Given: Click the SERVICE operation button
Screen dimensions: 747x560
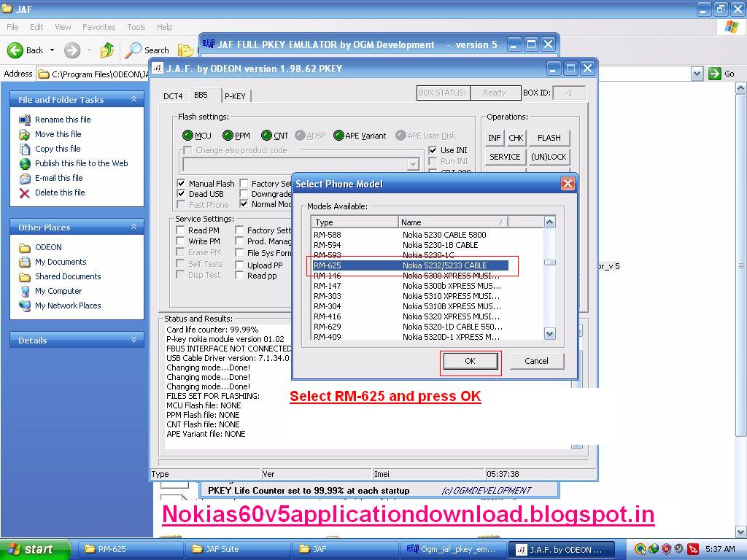Looking at the screenshot, I should tap(505, 157).
